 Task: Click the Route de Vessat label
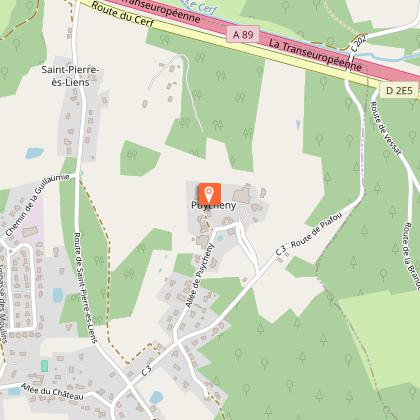pos(385,128)
